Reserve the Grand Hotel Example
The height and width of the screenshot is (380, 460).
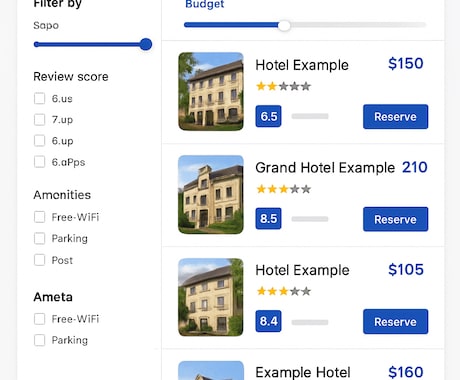(x=395, y=219)
